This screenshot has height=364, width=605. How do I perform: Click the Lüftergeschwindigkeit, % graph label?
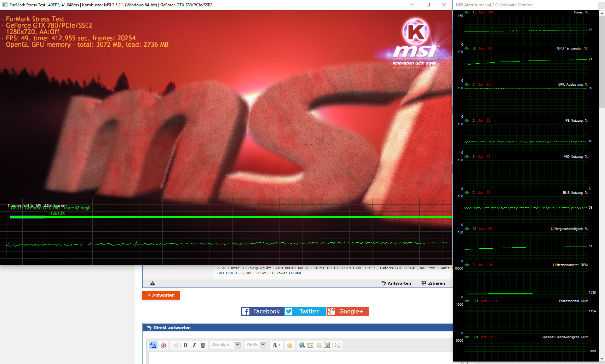click(x=569, y=229)
